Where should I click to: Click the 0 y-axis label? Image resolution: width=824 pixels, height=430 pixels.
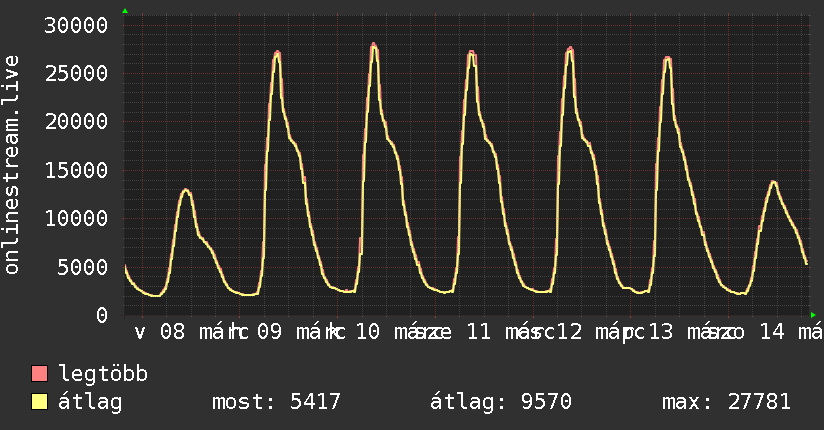click(x=102, y=315)
